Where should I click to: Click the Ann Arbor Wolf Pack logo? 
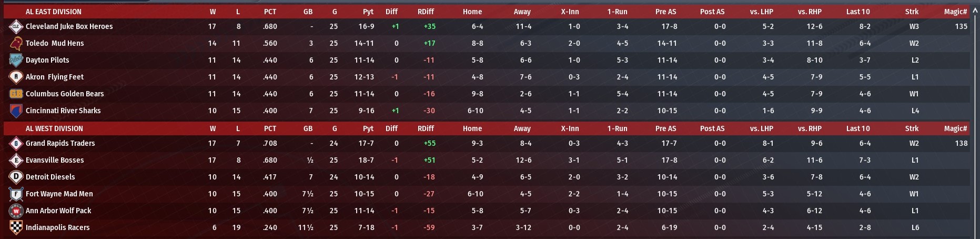tap(16, 211)
